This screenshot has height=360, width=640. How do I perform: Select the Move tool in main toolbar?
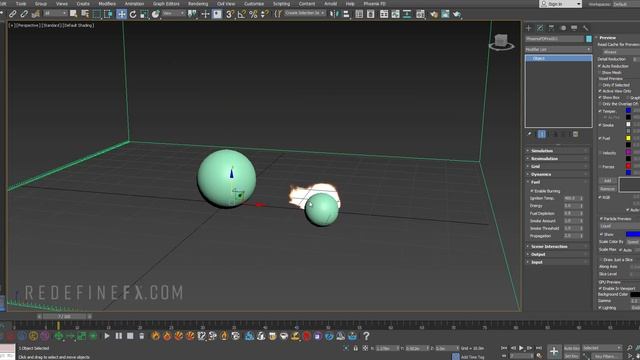(122, 14)
